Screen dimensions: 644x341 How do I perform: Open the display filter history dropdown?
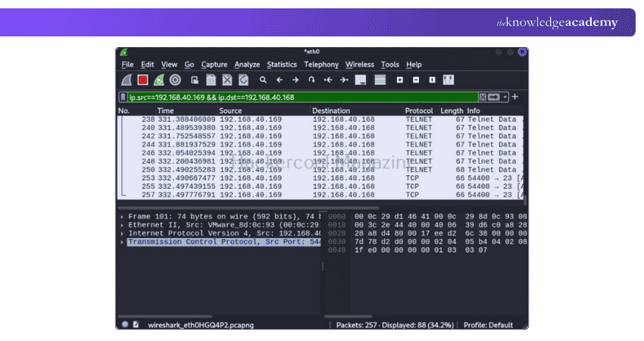pos(505,97)
